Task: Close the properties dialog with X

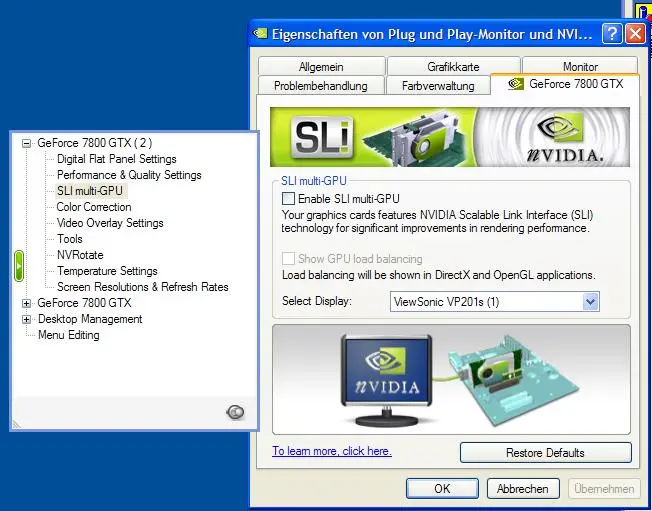Action: [x=635, y=33]
